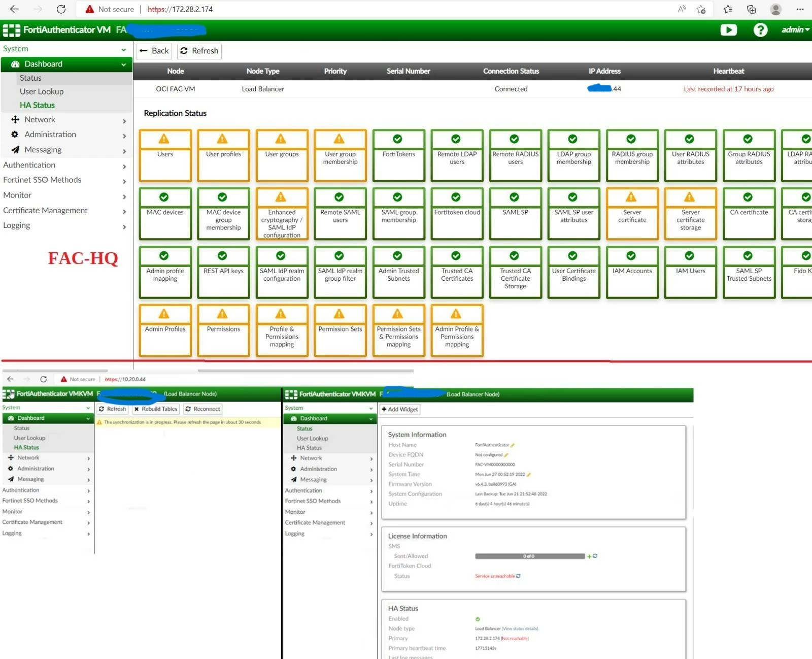The height and width of the screenshot is (659, 812).
Task: Click the check icon on MAC devices tile
Action: click(x=164, y=197)
